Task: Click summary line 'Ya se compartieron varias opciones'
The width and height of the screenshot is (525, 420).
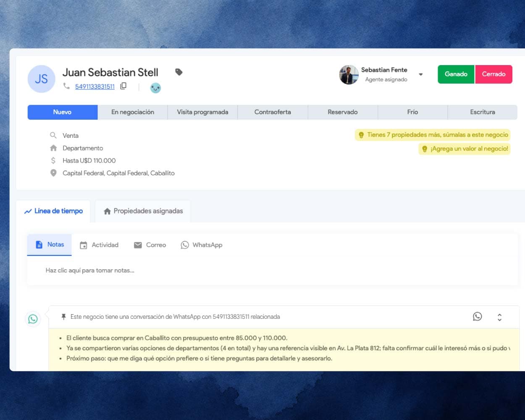Action: pos(288,348)
